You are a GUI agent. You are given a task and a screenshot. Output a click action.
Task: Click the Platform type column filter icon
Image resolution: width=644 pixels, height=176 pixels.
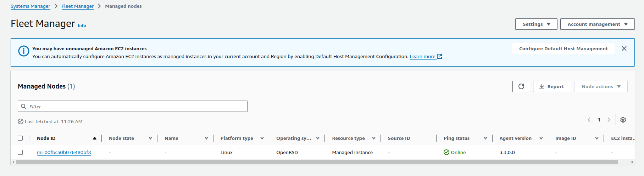(262, 138)
